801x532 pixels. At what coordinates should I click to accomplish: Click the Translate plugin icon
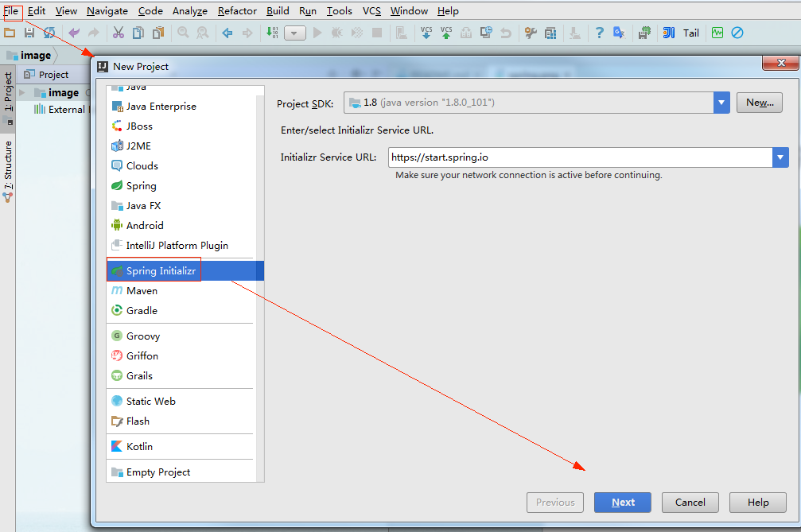pos(619,33)
